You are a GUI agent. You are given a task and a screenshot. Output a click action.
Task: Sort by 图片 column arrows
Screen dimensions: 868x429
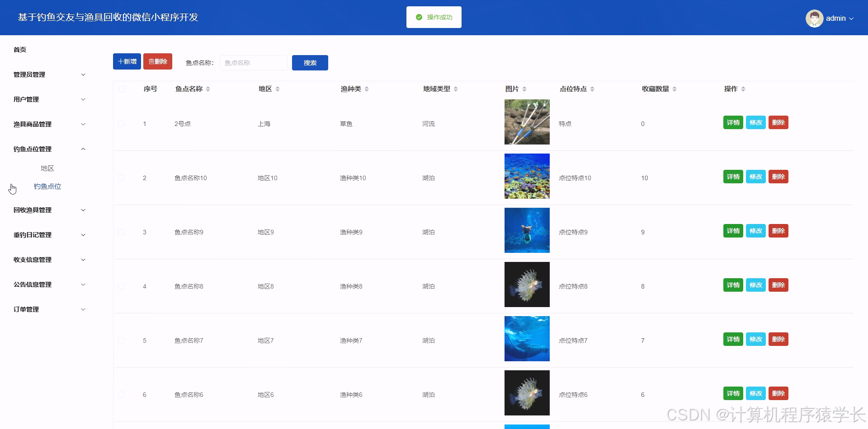tap(524, 89)
